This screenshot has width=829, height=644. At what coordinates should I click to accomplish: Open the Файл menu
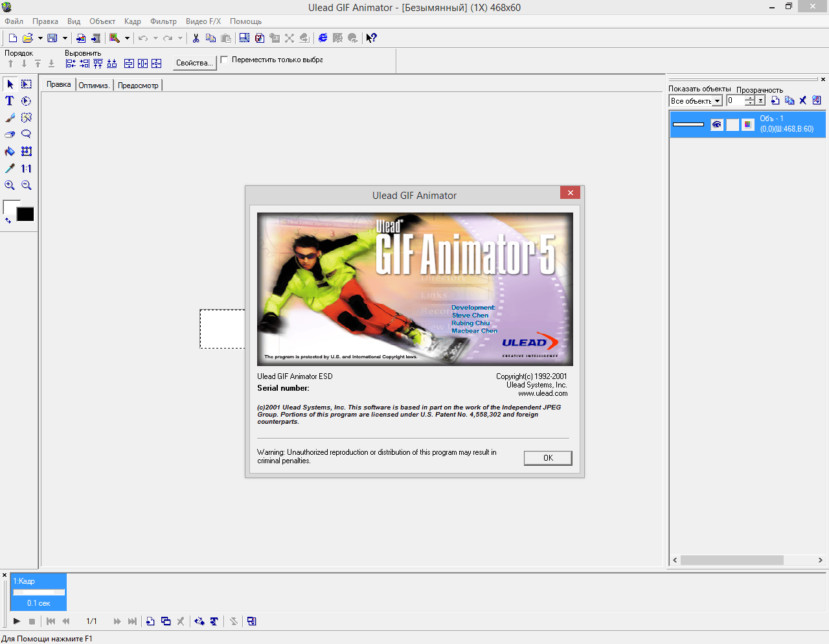[14, 21]
